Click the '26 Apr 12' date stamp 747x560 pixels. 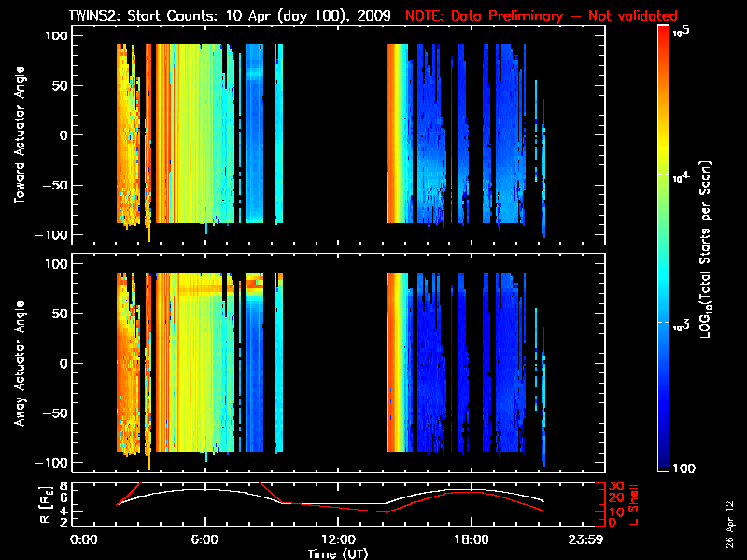click(x=730, y=516)
